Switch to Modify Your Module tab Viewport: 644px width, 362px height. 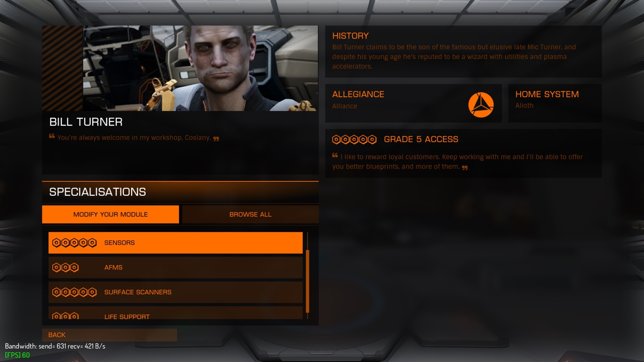click(x=110, y=215)
